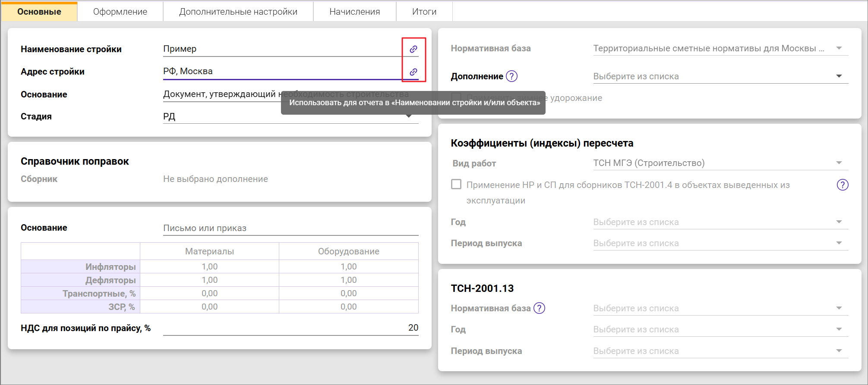868x385 pixels.
Task: Expand the top Нормативная база dropdown
Action: coord(839,48)
